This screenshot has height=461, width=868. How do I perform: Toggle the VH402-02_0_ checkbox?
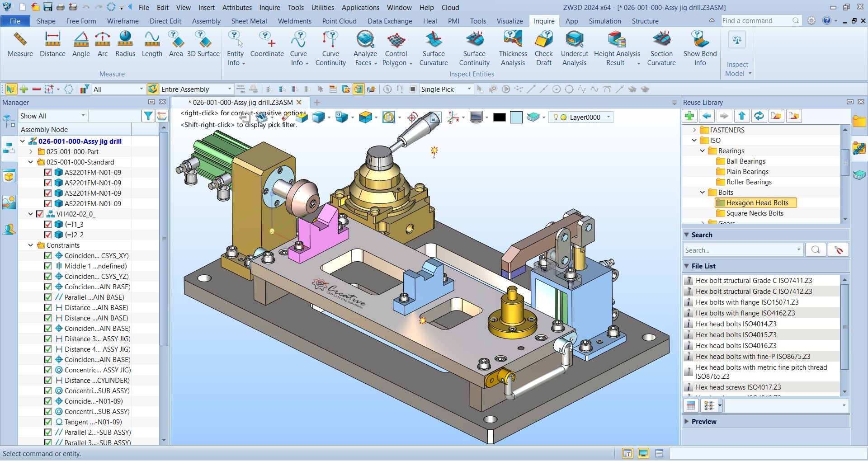pos(40,214)
